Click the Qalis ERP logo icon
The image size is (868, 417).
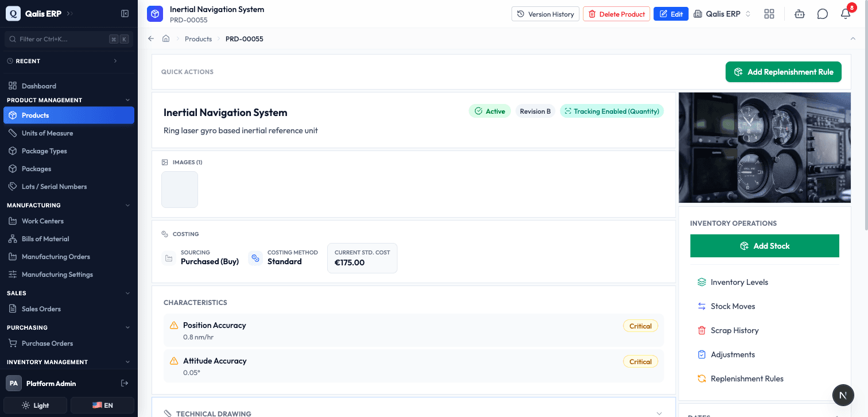[x=13, y=13]
